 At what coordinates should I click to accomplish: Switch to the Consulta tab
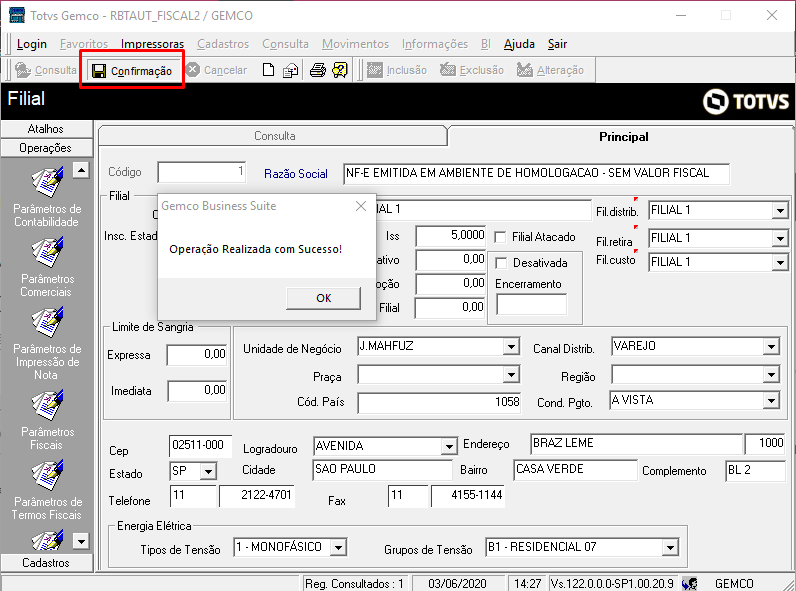tap(273, 136)
